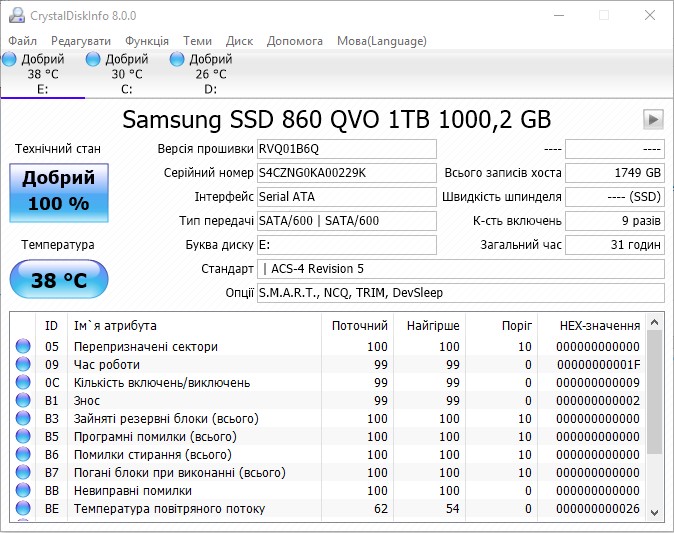
Task: Click the Ім`я атрибута column header
Action: 194,326
